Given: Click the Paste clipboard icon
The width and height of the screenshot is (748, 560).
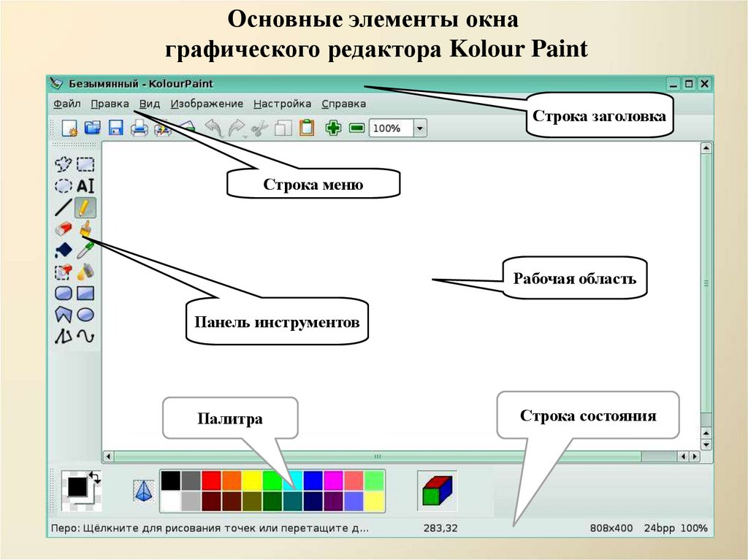Looking at the screenshot, I should 307,128.
